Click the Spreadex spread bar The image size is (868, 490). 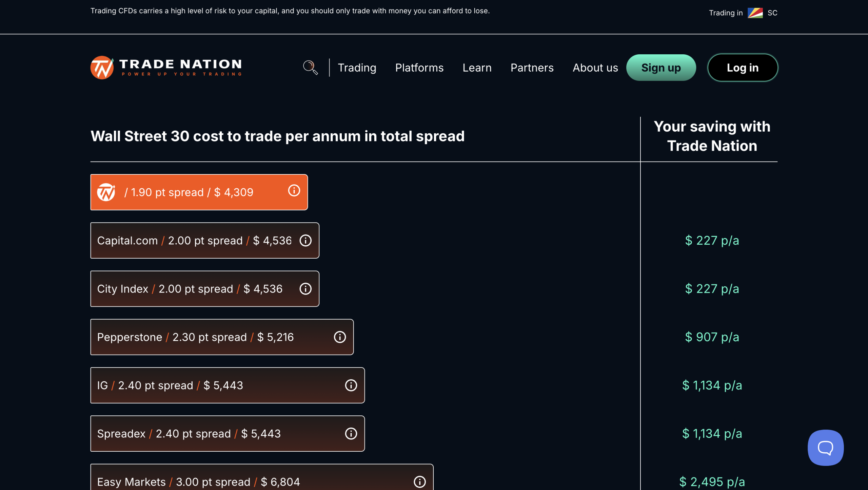pos(228,433)
